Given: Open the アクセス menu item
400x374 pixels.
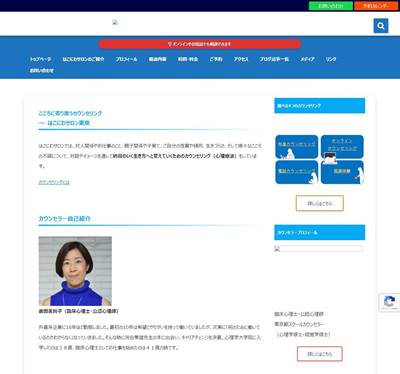Looking at the screenshot, I should (x=241, y=59).
